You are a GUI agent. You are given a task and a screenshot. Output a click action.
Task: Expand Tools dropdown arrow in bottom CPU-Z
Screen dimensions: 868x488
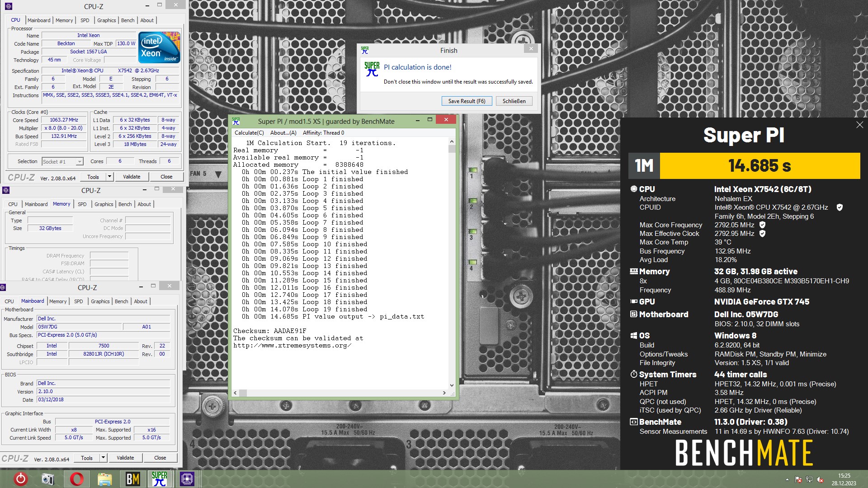tap(103, 458)
